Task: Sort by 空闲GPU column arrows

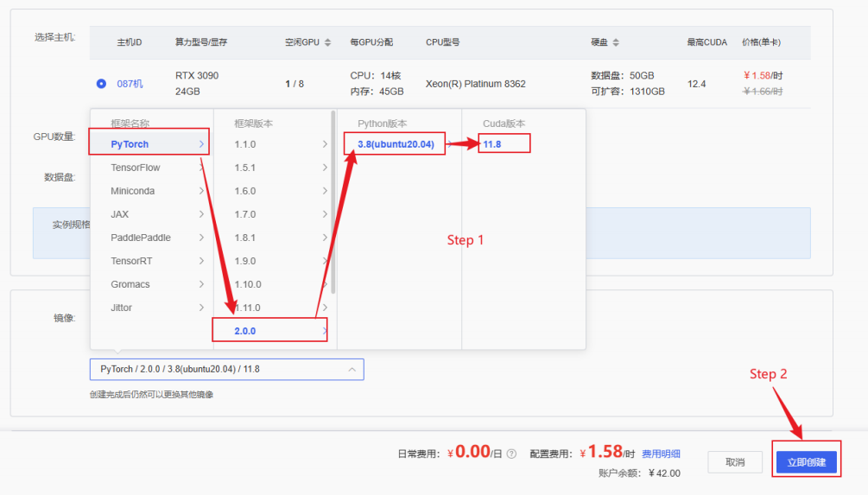Action: point(327,42)
